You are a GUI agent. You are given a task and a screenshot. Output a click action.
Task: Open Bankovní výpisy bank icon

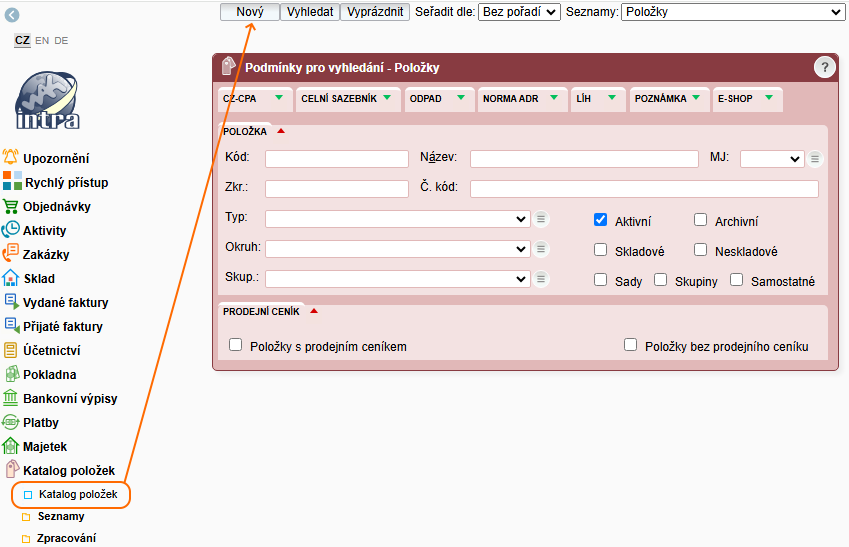11,398
